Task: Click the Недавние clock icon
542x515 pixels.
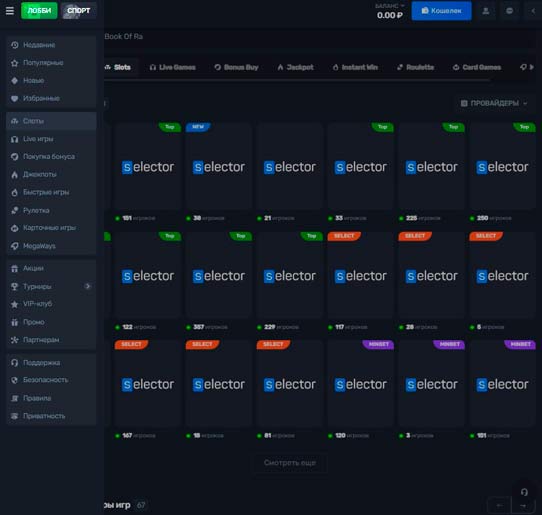Action: point(15,45)
